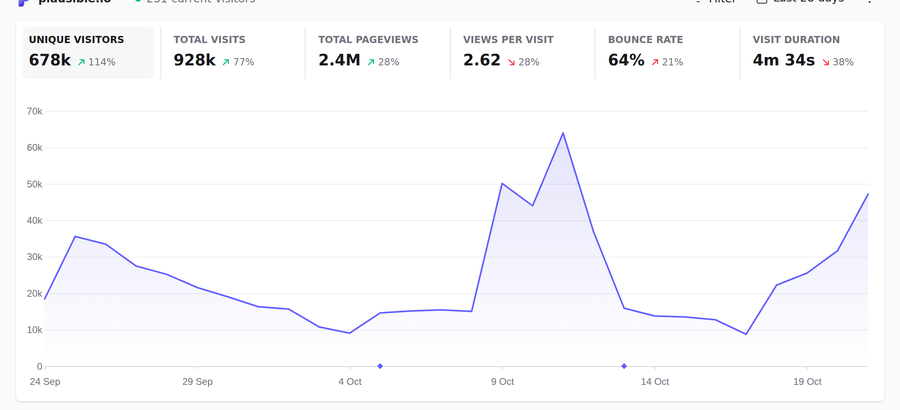Click the 50k y-axis label

(x=34, y=184)
